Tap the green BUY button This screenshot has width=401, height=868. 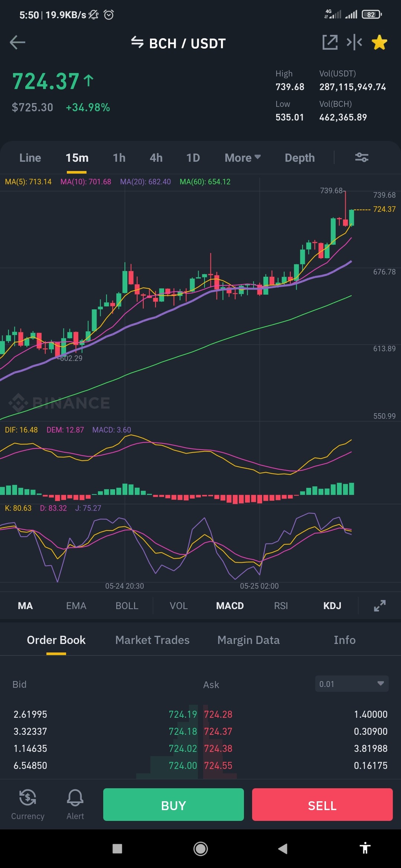[173, 804]
